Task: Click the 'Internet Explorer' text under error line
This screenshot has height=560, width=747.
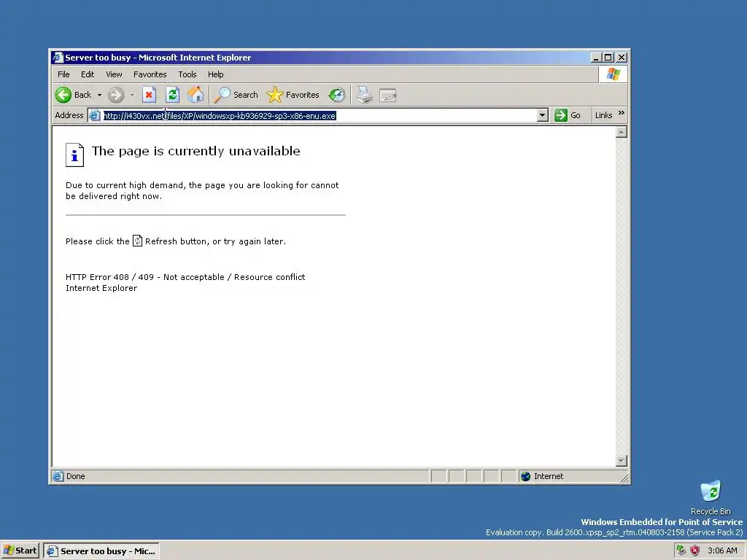Action: coord(101,288)
